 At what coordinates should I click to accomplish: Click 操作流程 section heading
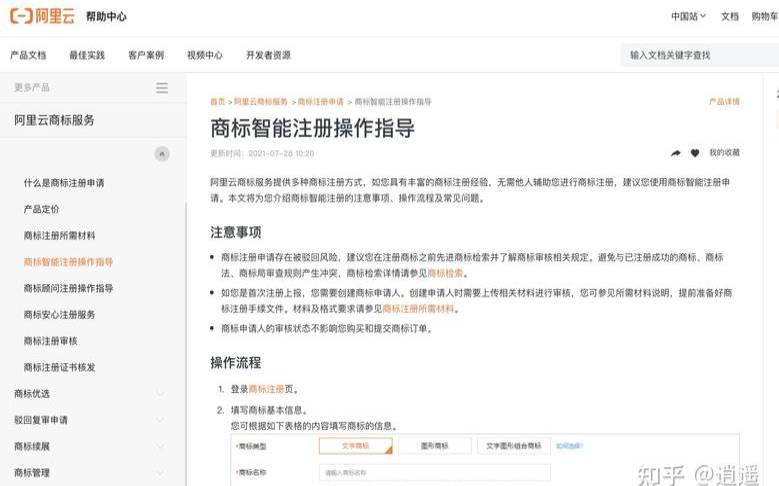coord(235,362)
